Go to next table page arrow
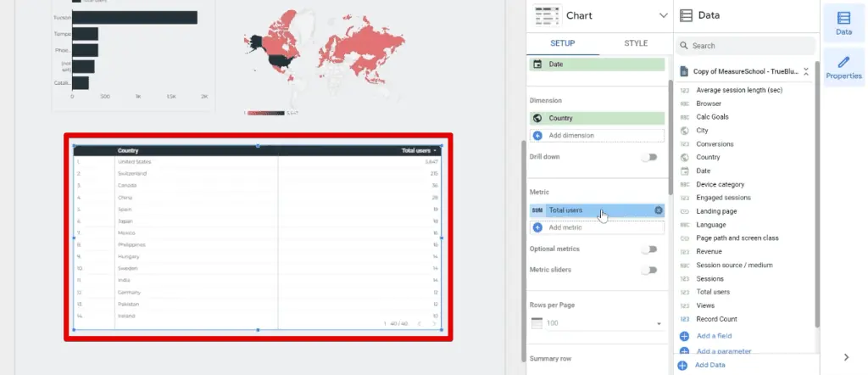The height and width of the screenshot is (375, 868). pyautogui.click(x=434, y=323)
